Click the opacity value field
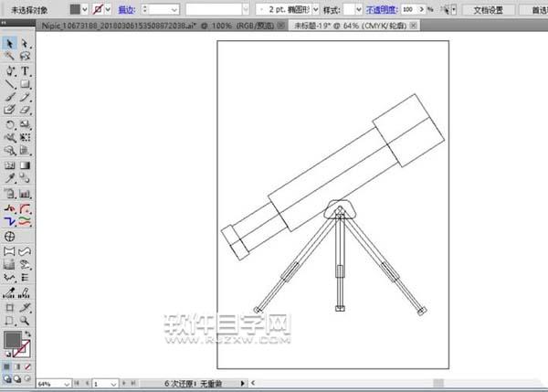Viewport: 548px width, 392px height. point(409,9)
